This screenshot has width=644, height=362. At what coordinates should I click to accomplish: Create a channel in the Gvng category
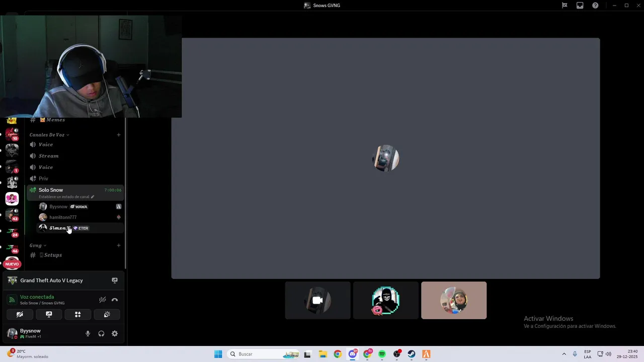pos(119,245)
